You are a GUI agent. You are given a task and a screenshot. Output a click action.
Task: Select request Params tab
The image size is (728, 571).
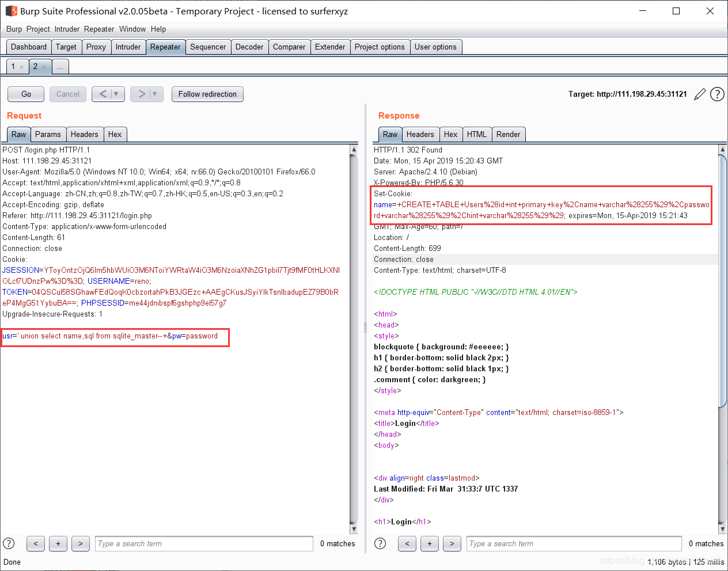(x=48, y=134)
